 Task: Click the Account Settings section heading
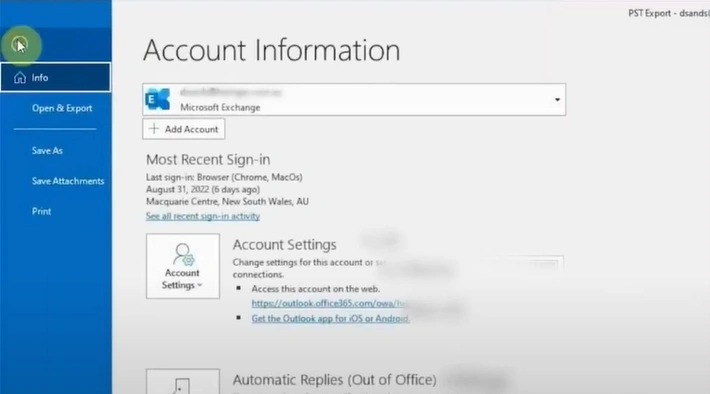[284, 245]
